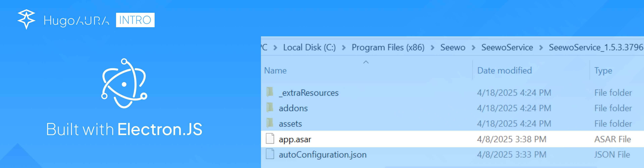Click the sort arrow above Name column
The width and height of the screenshot is (644, 168).
(366, 62)
